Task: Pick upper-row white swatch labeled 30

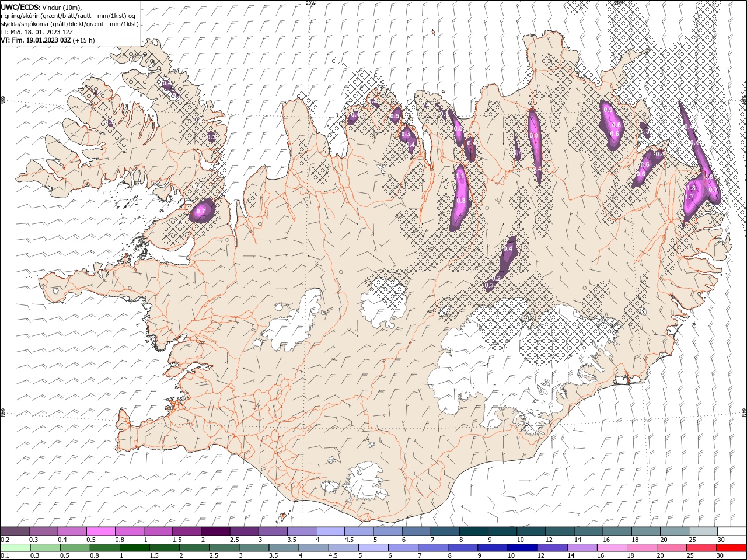Action: point(732,531)
